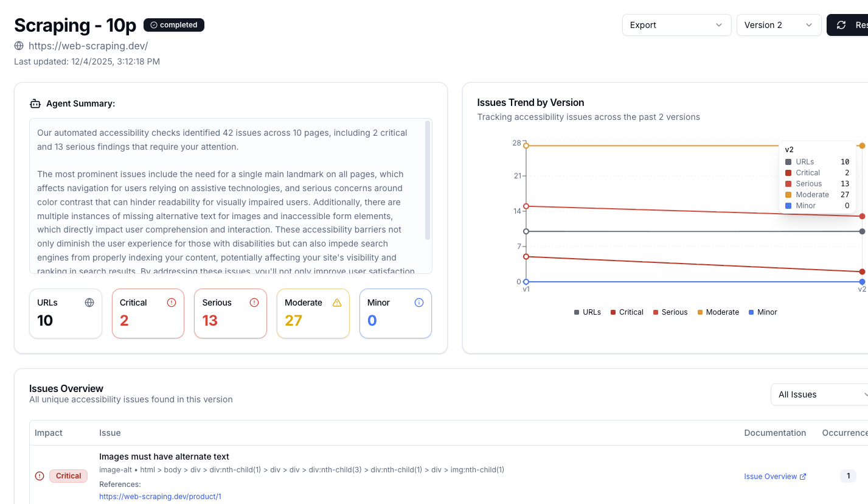This screenshot has width=868, height=504.
Task: Click the globe icon beside the site URL
Action: tap(19, 46)
